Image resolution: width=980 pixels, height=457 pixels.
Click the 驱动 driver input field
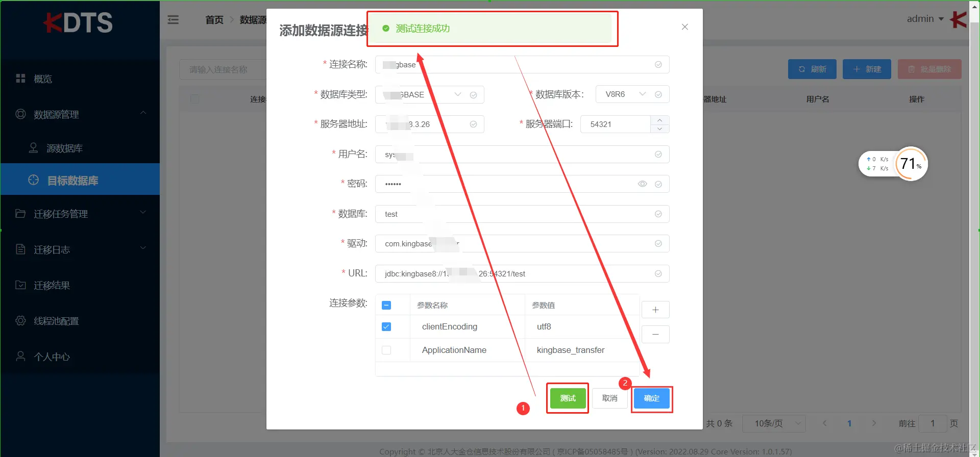coord(522,244)
